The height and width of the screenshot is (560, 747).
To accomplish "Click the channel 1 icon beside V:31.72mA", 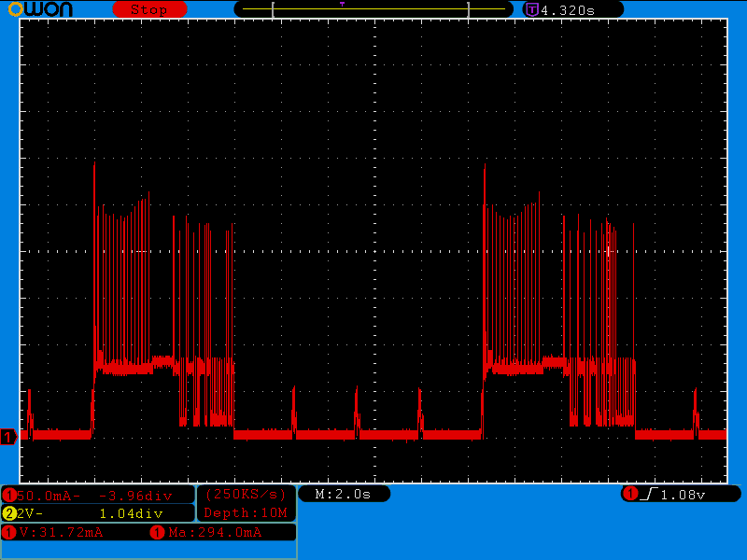I will click(x=9, y=532).
